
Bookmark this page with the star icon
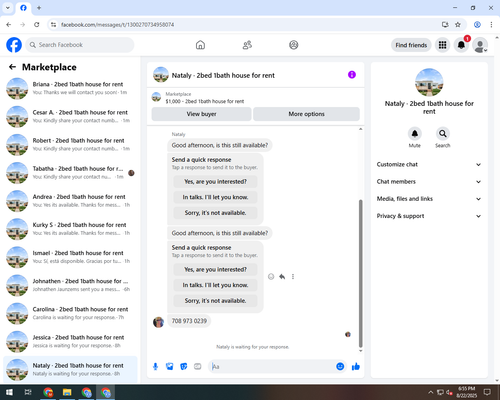tap(458, 25)
